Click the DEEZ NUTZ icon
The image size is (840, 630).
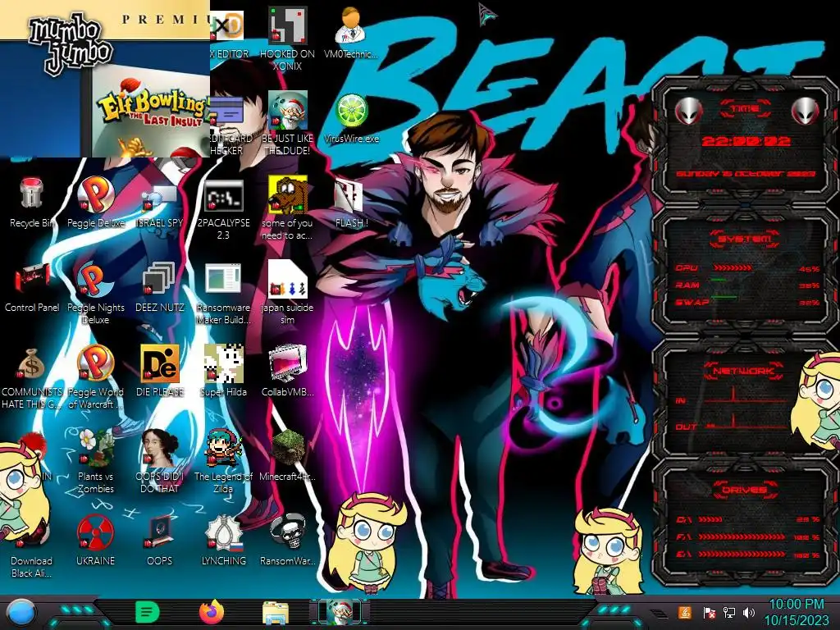point(160,280)
